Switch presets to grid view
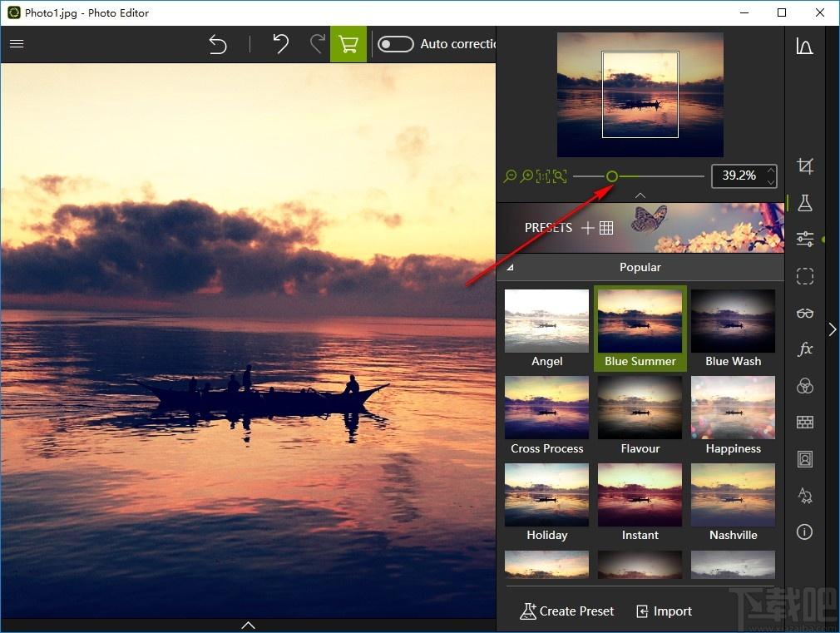840x633 pixels. coord(606,228)
